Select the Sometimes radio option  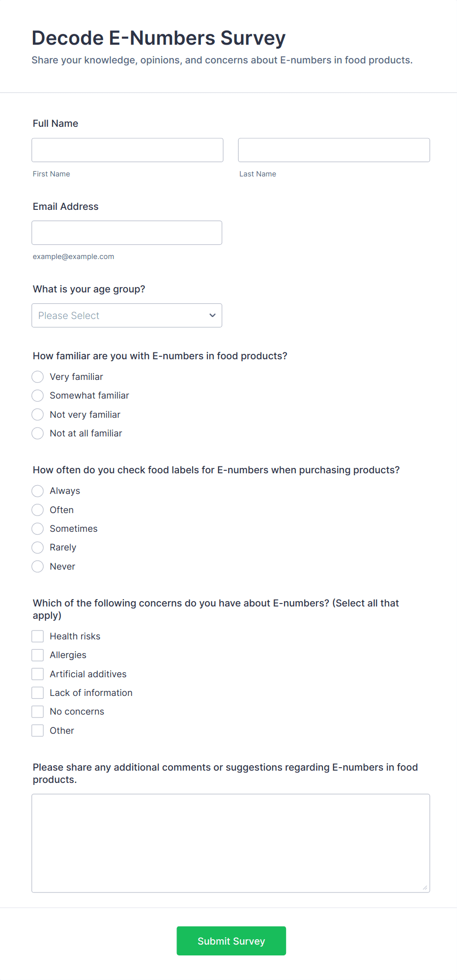tap(38, 529)
